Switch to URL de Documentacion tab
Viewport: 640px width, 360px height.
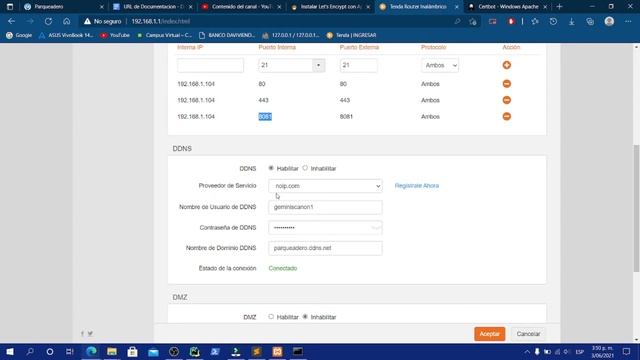click(x=153, y=7)
